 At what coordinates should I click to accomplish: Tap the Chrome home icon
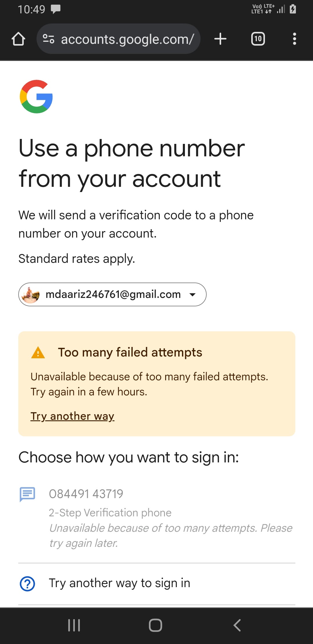[18, 39]
